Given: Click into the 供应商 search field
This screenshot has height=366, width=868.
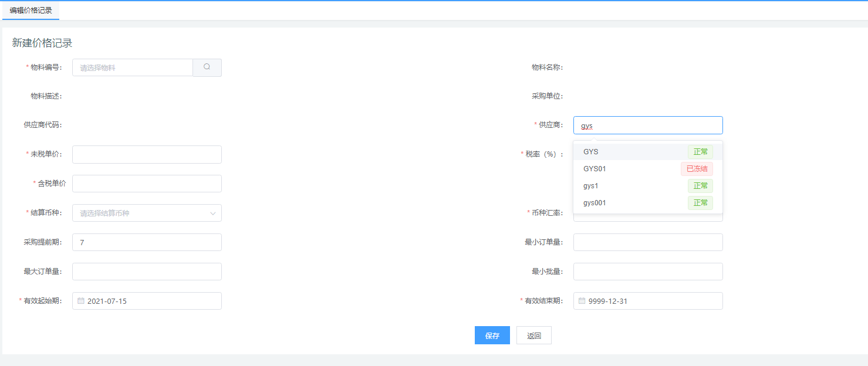Looking at the screenshot, I should click(647, 126).
